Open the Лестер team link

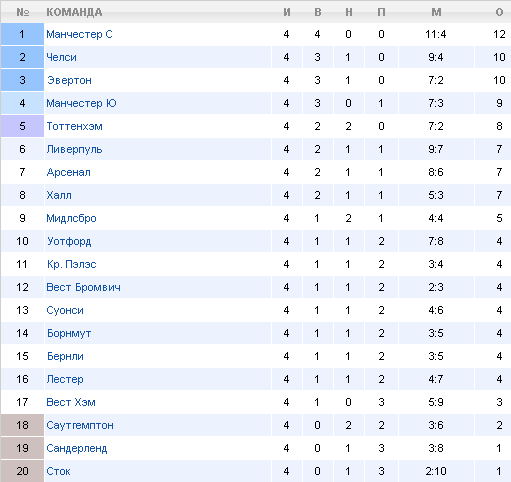point(65,379)
